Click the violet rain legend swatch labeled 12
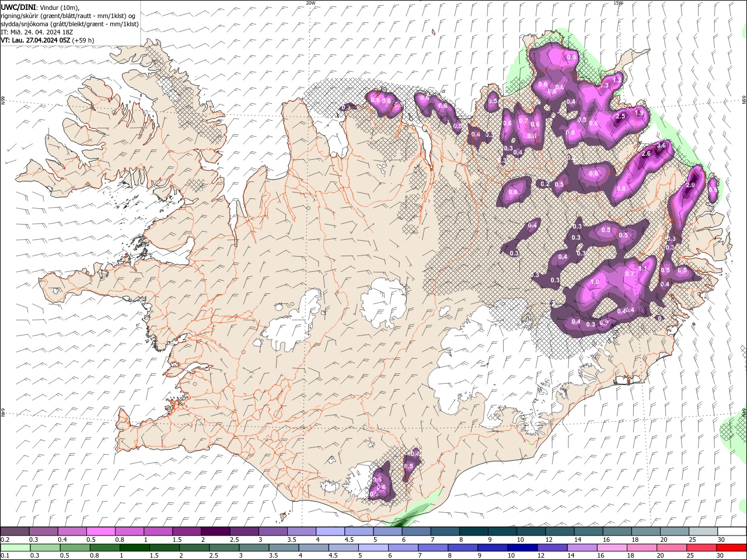This screenshot has height=560, width=747. (x=552, y=548)
